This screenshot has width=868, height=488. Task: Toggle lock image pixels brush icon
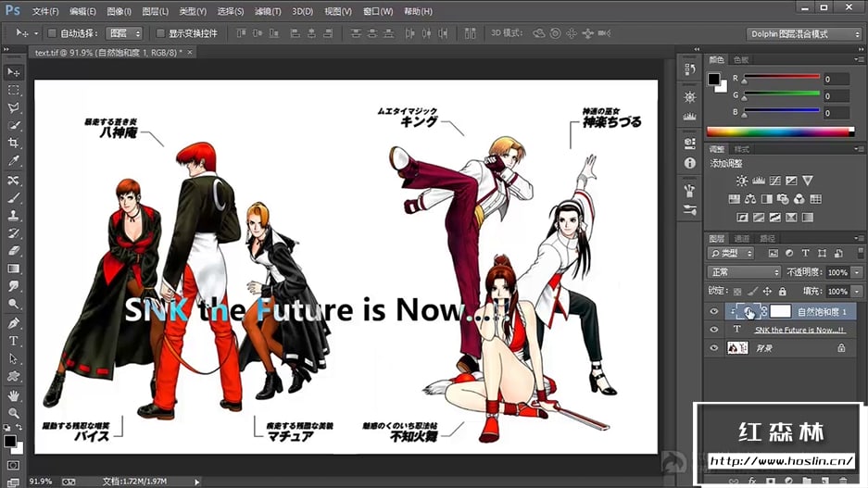pyautogui.click(x=752, y=291)
